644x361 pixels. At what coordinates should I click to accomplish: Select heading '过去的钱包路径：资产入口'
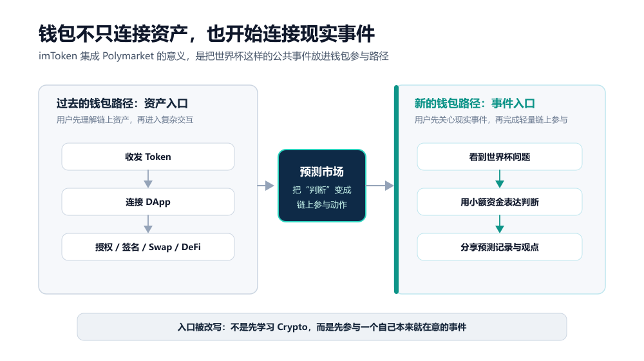tap(122, 103)
